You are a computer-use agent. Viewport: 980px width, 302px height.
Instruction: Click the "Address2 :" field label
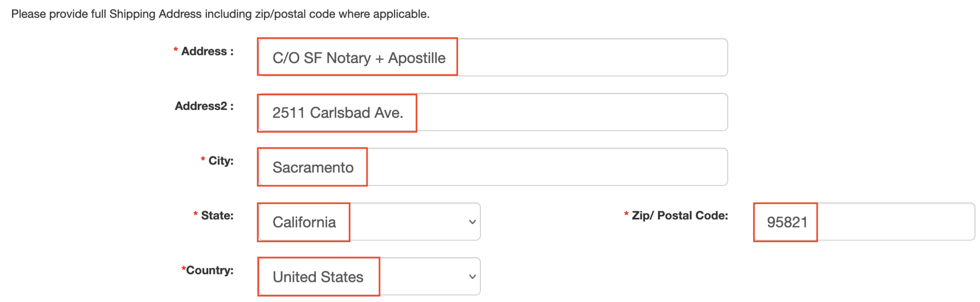(204, 106)
